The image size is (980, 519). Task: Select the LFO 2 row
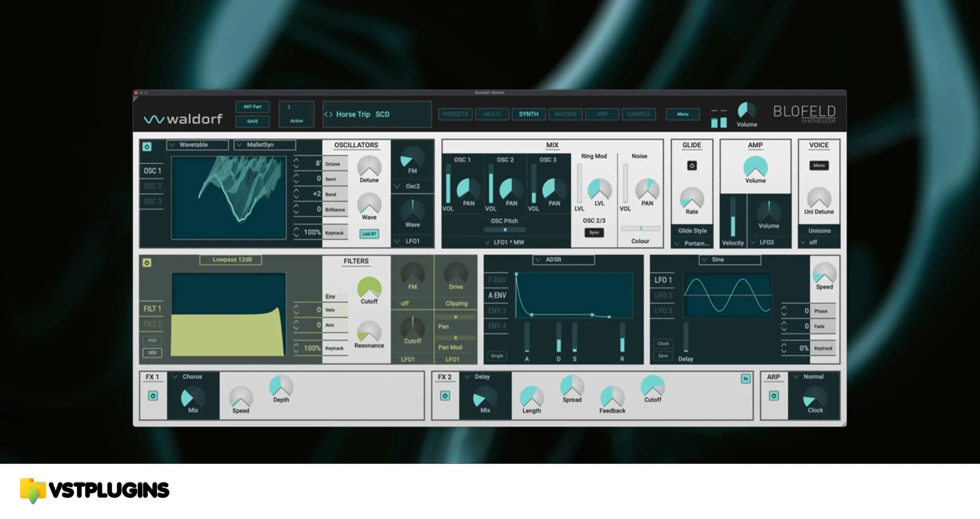(663, 295)
